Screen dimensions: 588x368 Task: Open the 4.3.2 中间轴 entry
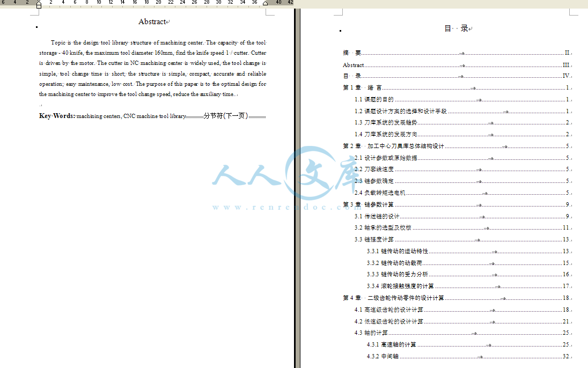(468, 356)
